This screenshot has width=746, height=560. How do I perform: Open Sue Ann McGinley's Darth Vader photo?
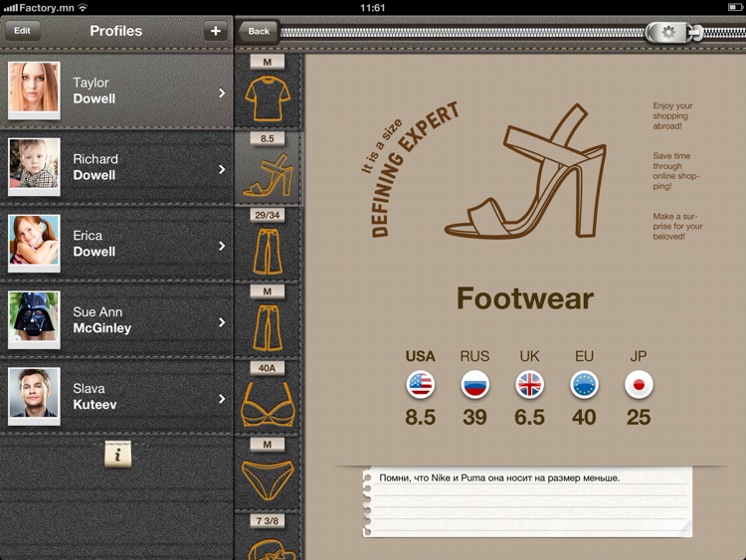pyautogui.click(x=34, y=319)
